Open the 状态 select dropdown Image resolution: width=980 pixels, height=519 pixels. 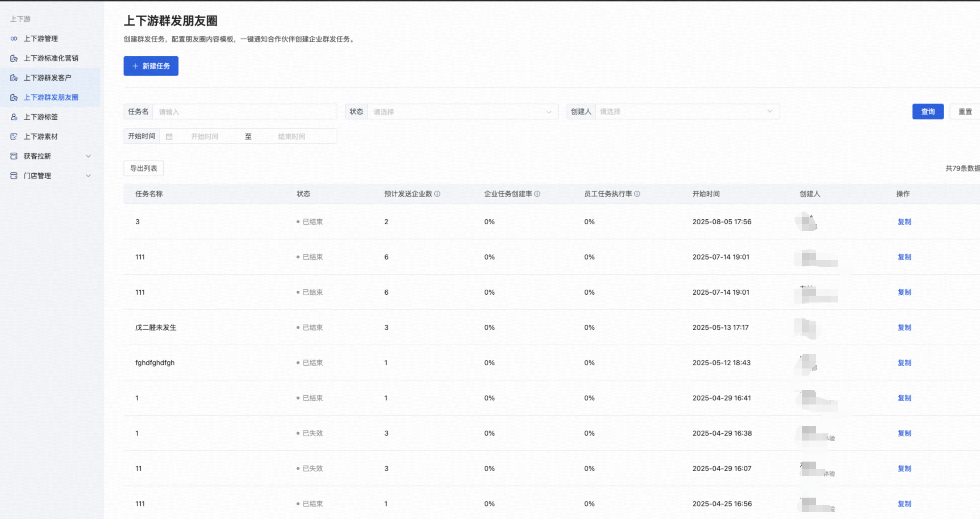(463, 112)
